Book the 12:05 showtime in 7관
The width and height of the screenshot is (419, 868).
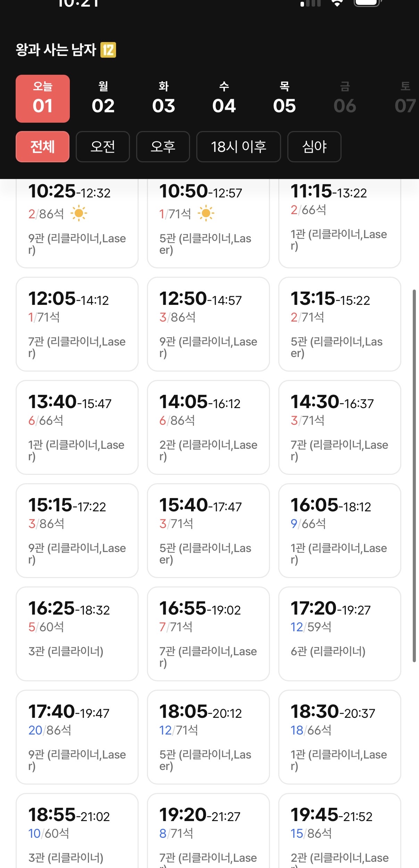click(77, 324)
